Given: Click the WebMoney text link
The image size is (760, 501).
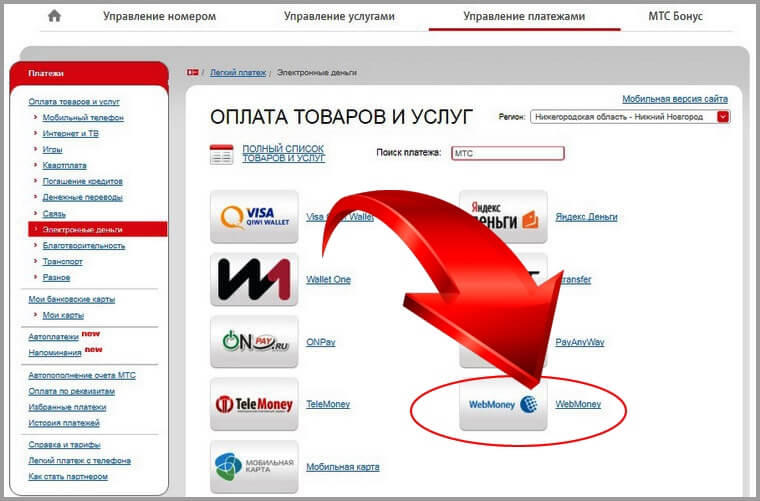Looking at the screenshot, I should tap(578, 404).
